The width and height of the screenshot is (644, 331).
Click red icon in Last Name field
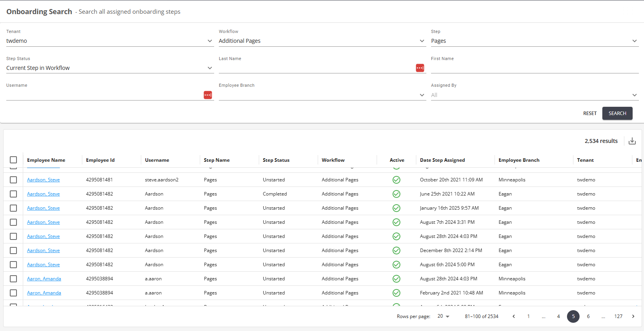click(x=420, y=68)
